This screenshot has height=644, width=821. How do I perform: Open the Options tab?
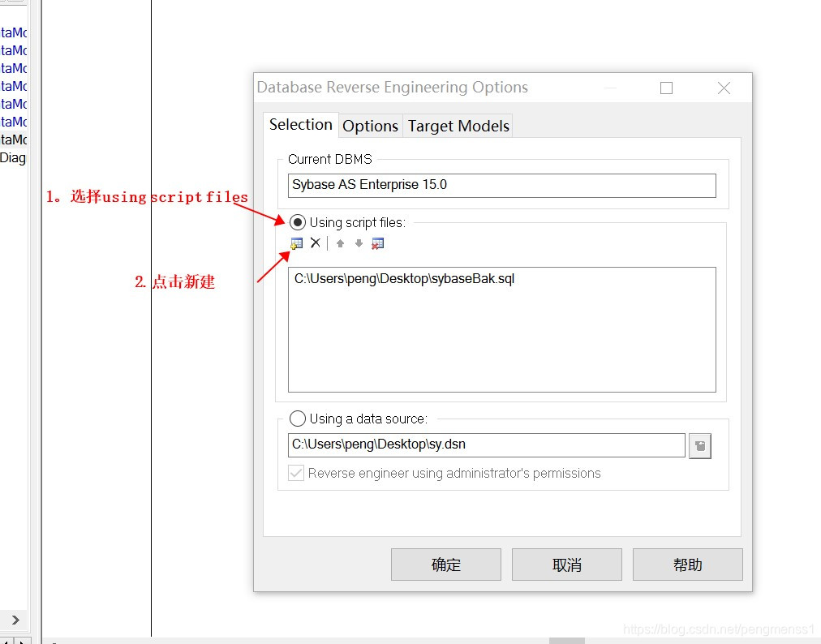point(371,126)
